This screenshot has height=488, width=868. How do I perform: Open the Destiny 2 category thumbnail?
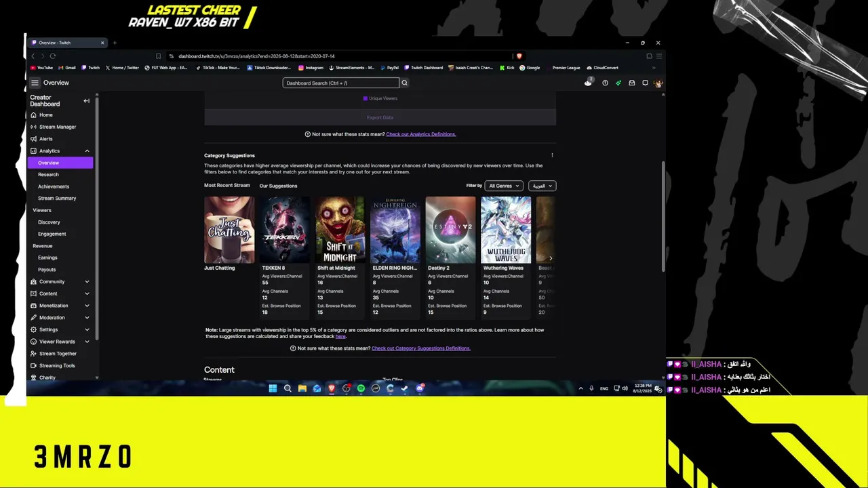pyautogui.click(x=450, y=230)
